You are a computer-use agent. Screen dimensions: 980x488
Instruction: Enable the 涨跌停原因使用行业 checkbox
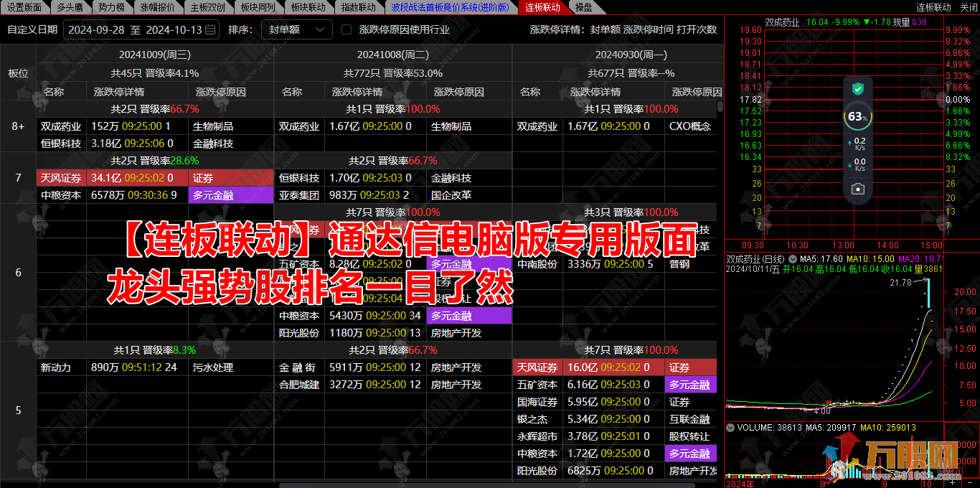[x=347, y=29]
